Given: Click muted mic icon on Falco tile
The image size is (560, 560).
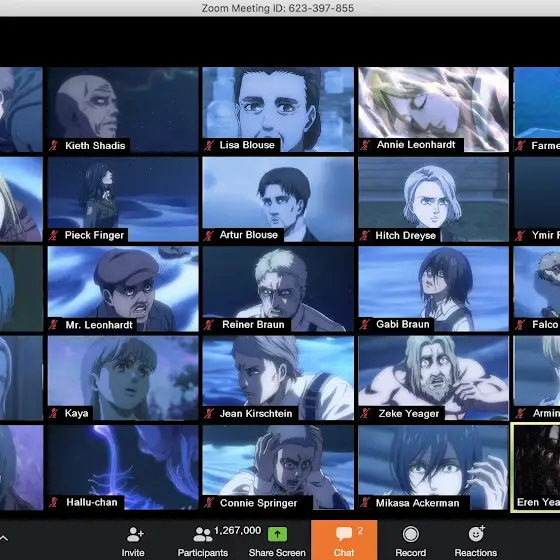Looking at the screenshot, I should pyautogui.click(x=520, y=325).
